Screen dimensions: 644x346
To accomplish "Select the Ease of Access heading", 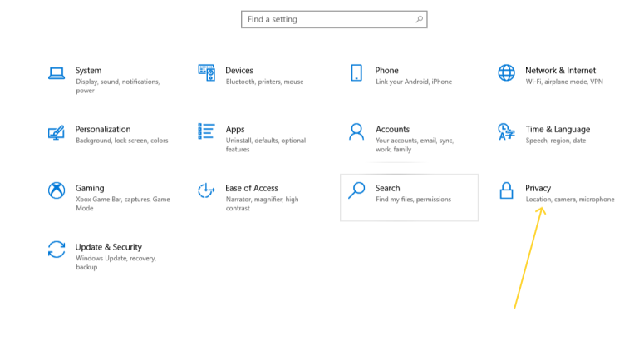I will [251, 188].
